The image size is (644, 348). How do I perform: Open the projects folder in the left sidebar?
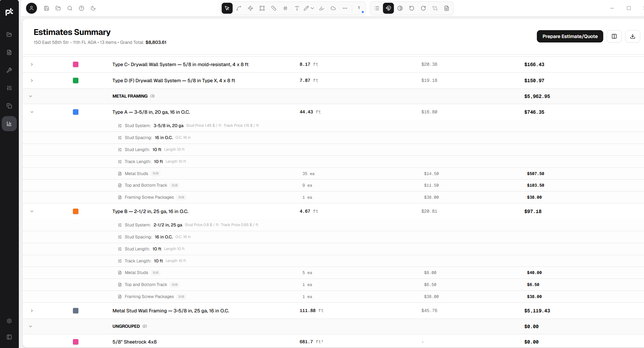click(x=9, y=35)
